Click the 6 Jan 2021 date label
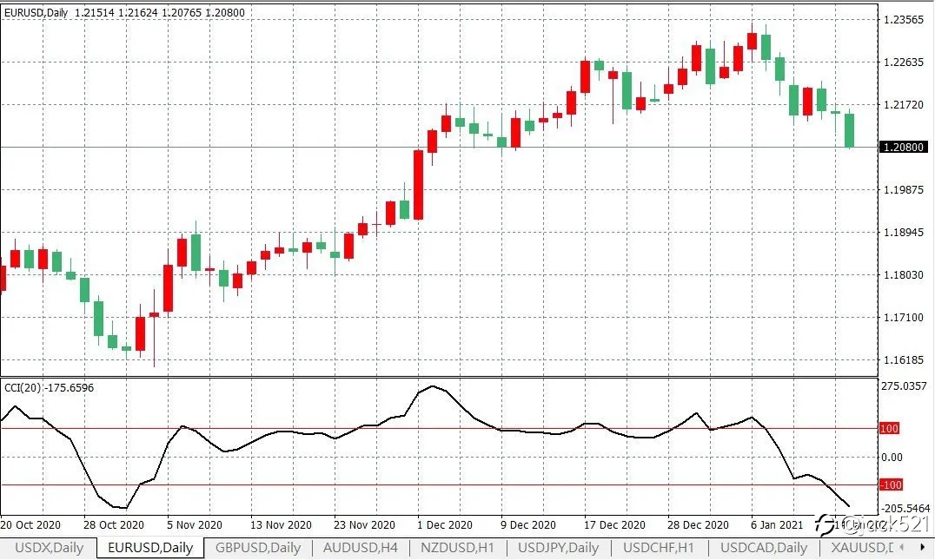 [x=776, y=525]
